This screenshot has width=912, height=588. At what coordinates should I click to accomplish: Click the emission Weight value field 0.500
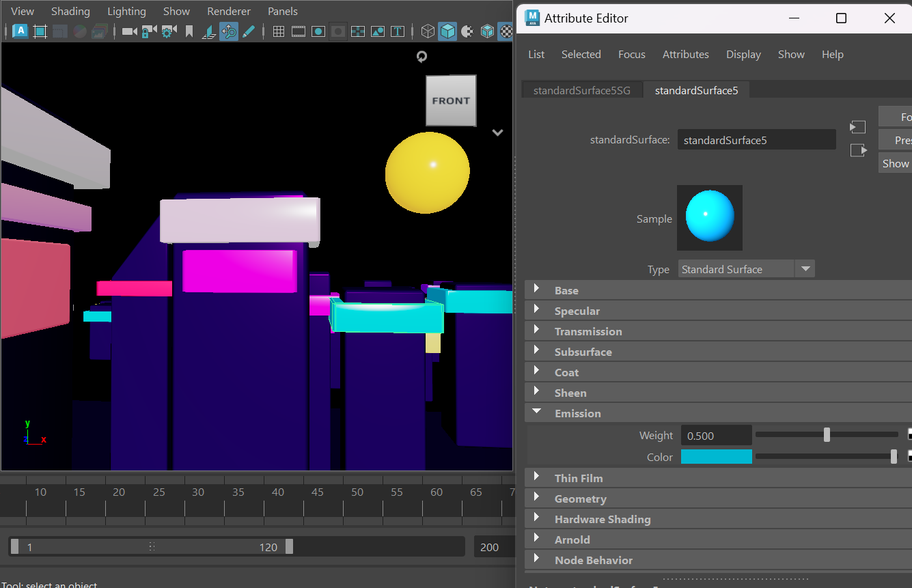[x=716, y=436]
